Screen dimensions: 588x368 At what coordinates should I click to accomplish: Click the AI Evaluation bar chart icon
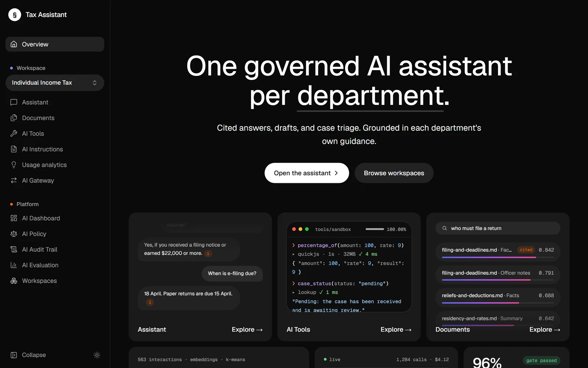coord(14,265)
